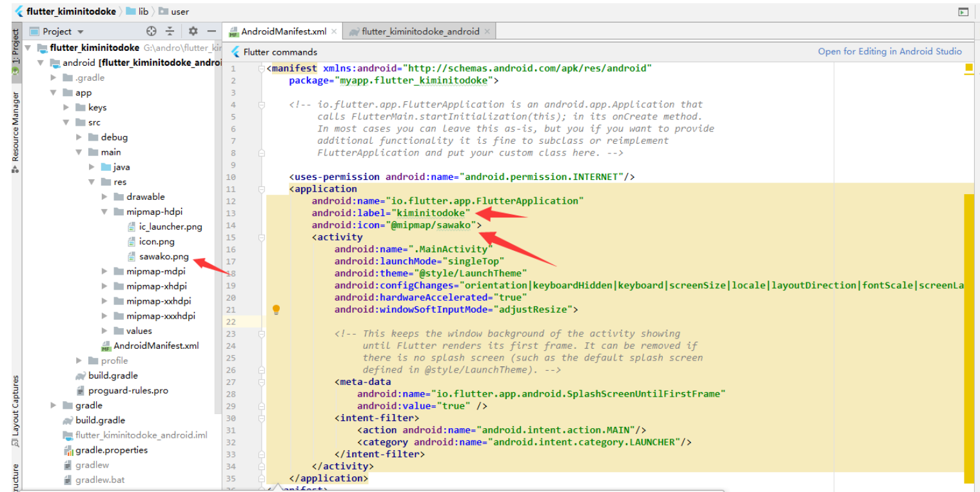This screenshot has height=492, width=980.
Task: Click the values folder icon
Action: click(119, 331)
